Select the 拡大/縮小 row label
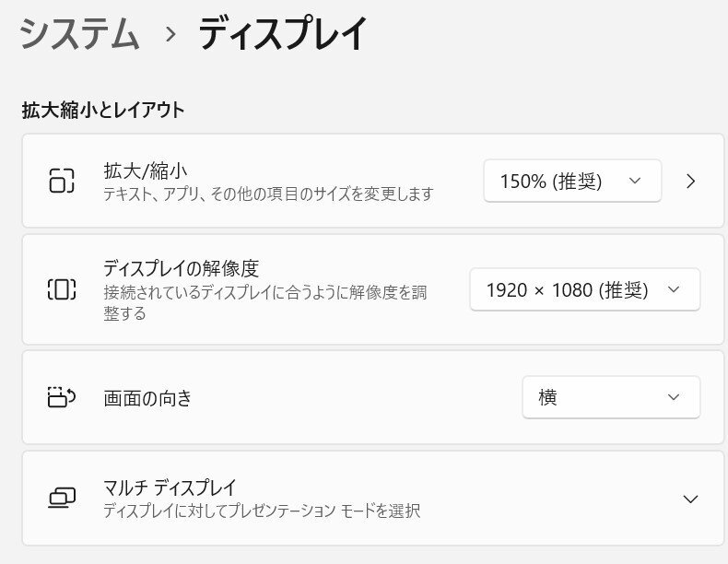 [147, 170]
